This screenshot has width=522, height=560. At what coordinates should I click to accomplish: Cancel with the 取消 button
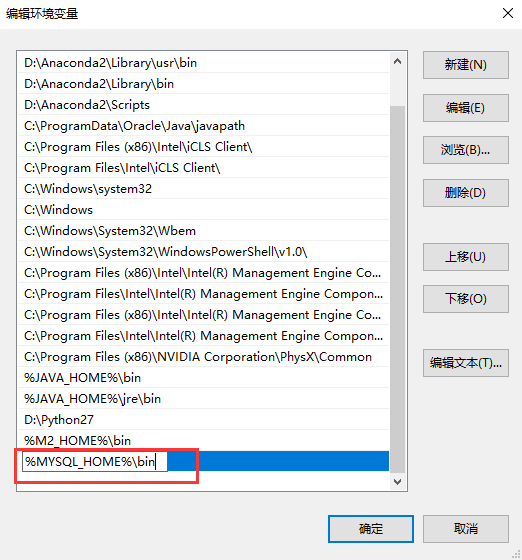466,529
